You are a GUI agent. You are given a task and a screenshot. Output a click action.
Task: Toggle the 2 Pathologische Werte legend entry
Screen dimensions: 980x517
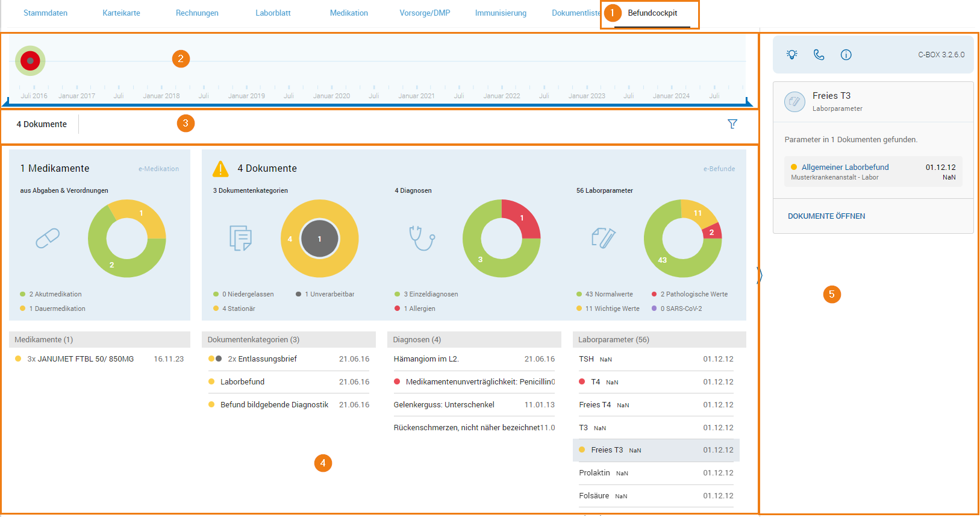point(689,294)
